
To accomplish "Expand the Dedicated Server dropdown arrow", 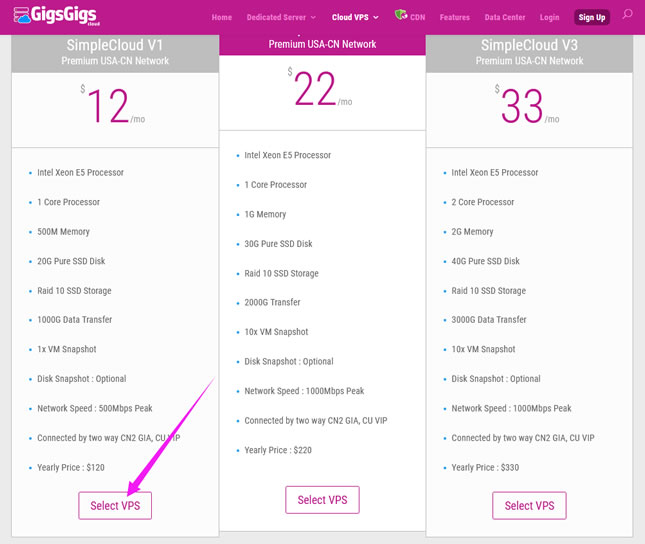I will [313, 18].
